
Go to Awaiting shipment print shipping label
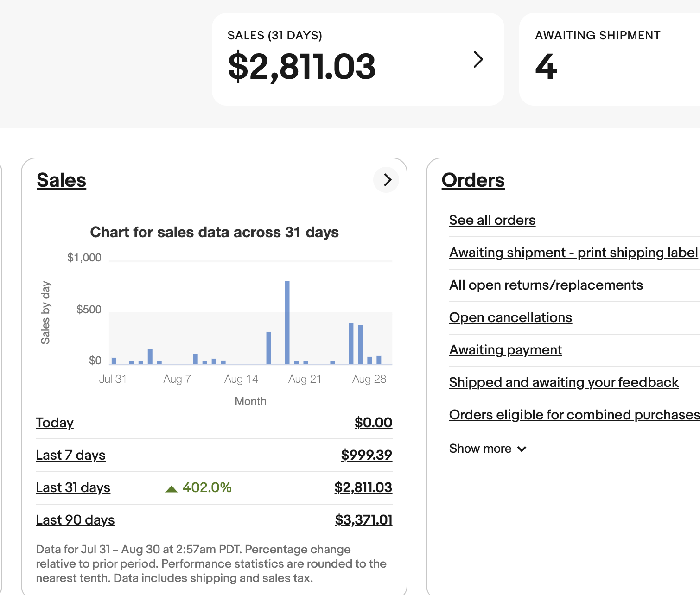[573, 253]
